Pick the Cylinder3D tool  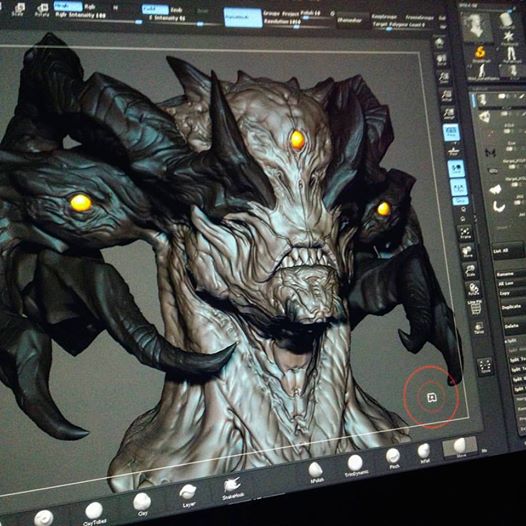(x=507, y=20)
